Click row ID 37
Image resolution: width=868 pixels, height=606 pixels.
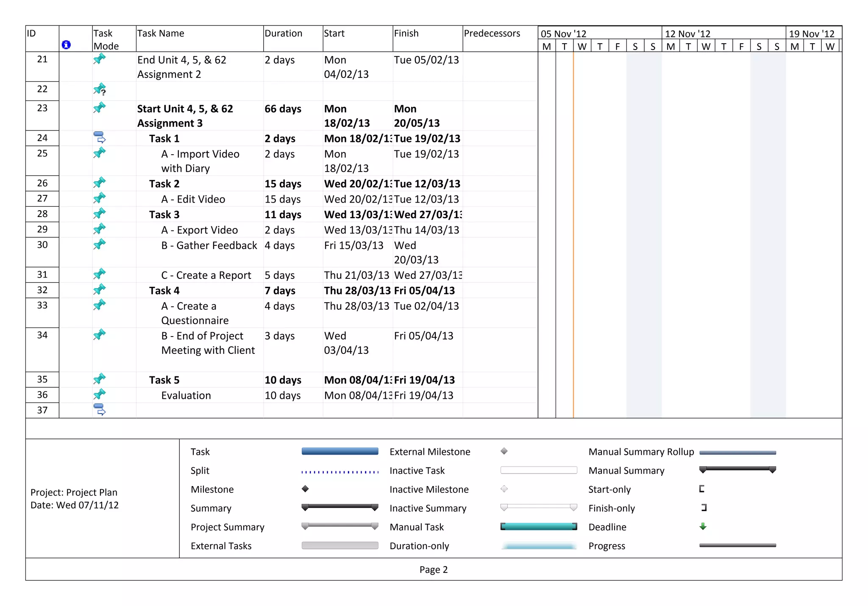coord(42,410)
